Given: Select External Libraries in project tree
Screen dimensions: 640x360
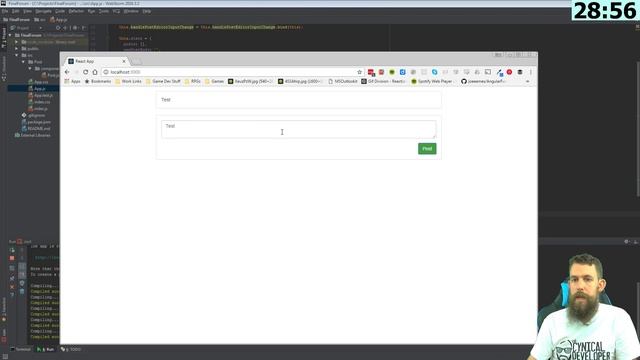Looking at the screenshot, I should tap(33, 136).
